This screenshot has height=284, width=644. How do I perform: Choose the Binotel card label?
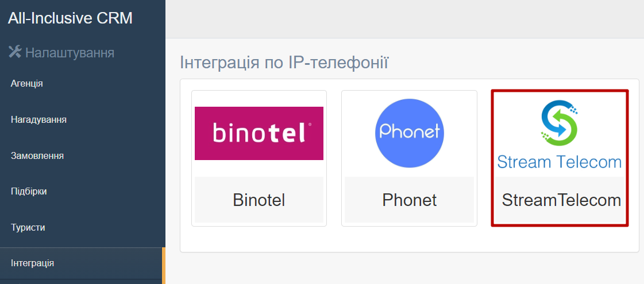pyautogui.click(x=259, y=200)
